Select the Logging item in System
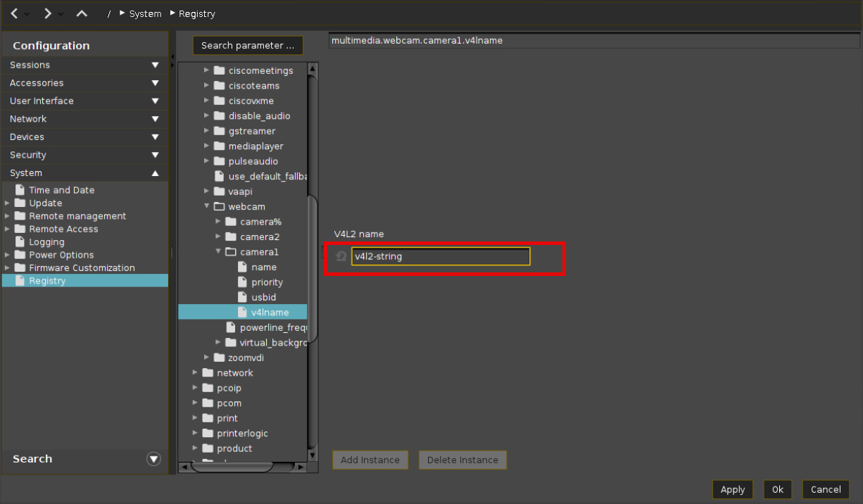The image size is (863, 504). [x=46, y=242]
